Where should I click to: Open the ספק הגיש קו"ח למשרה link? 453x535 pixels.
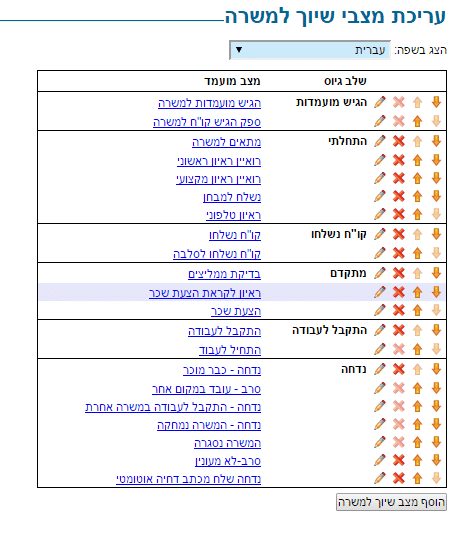pyautogui.click(x=207, y=122)
